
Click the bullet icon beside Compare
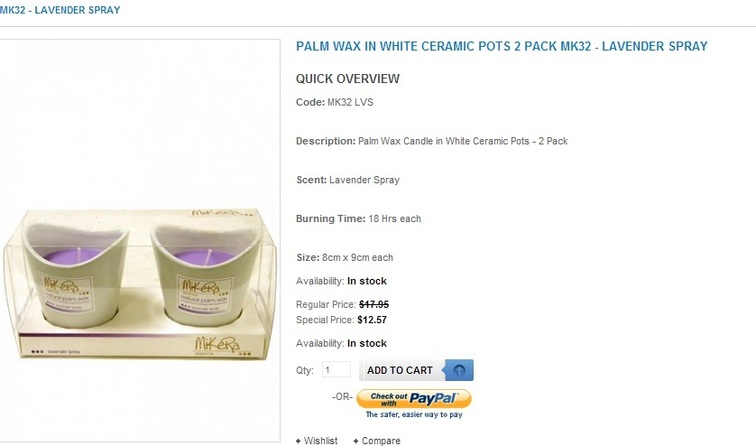[356, 441]
